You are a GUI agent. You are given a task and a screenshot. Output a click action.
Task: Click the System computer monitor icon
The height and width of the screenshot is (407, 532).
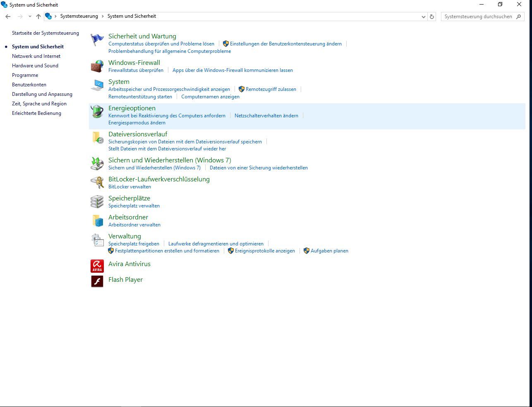pos(97,85)
